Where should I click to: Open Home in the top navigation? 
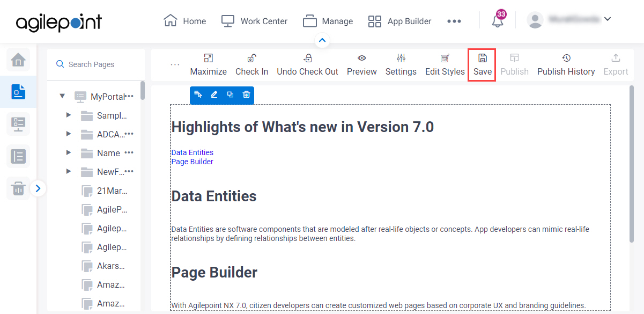(185, 21)
